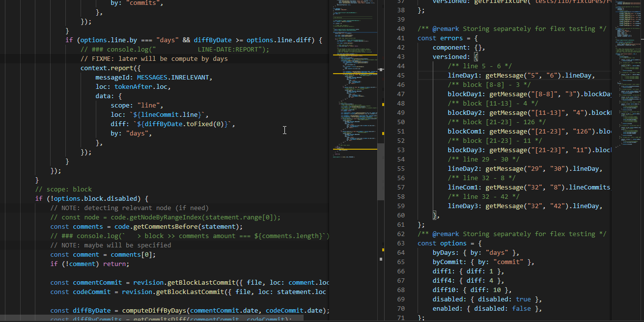Image resolution: width=644 pixels, height=322 pixels.
Task: Place cursor on the word diffByDate
Action: (213, 40)
